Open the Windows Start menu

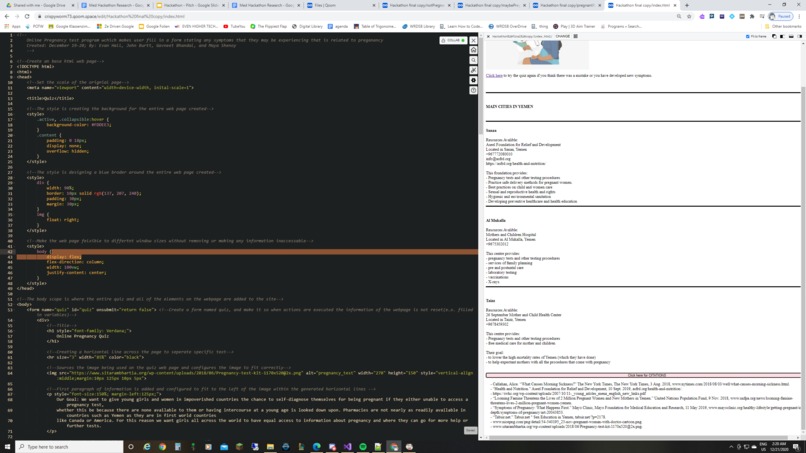click(x=7, y=447)
